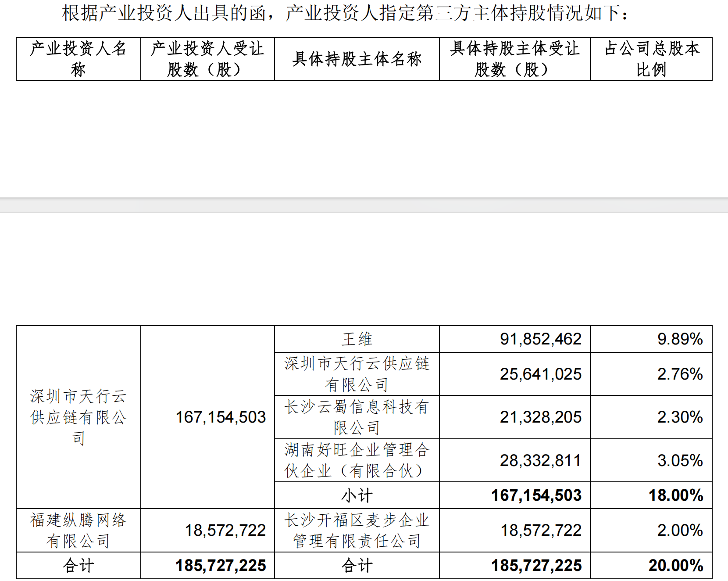Select the value 28,332,811

tap(541, 460)
